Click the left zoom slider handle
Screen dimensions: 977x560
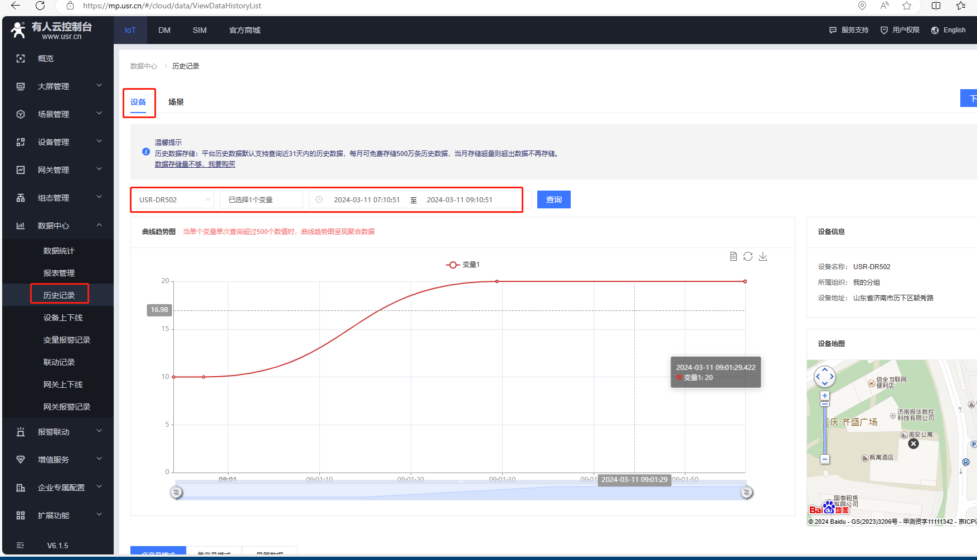[x=176, y=492]
